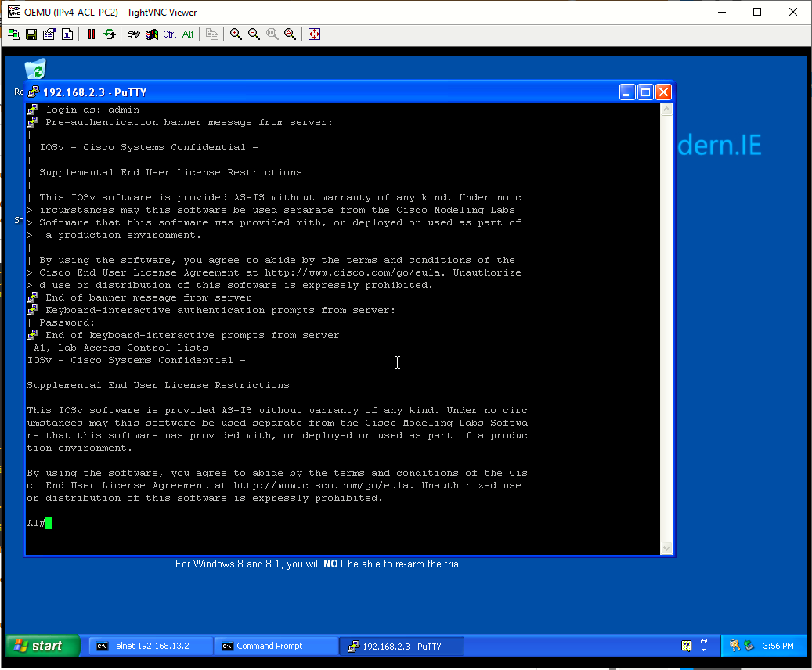Screen dimensions: 812x670
Task: Show the connection info icon
Action: tap(67, 34)
